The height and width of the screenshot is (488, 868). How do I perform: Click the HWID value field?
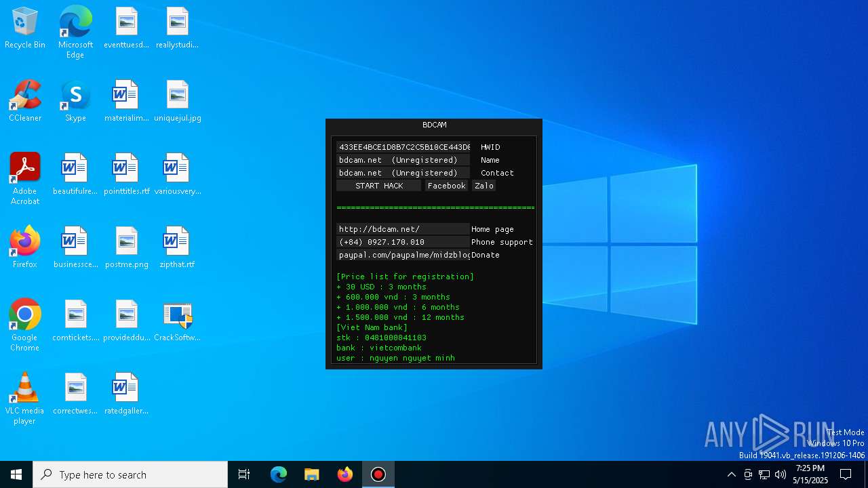click(x=403, y=147)
